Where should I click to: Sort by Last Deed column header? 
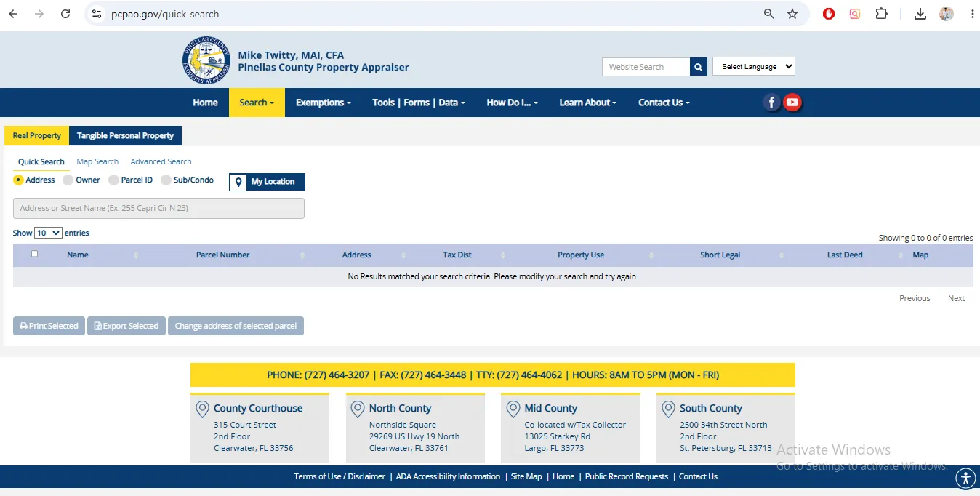tap(845, 255)
